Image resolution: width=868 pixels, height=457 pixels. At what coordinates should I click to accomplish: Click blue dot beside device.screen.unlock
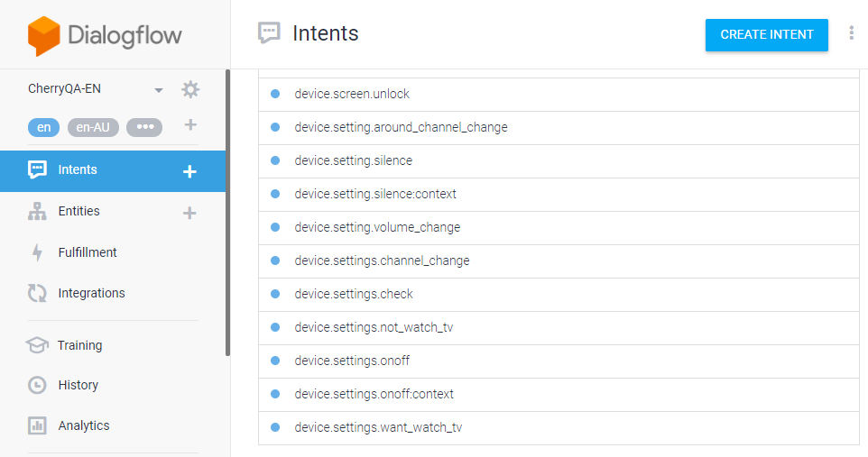coord(275,94)
